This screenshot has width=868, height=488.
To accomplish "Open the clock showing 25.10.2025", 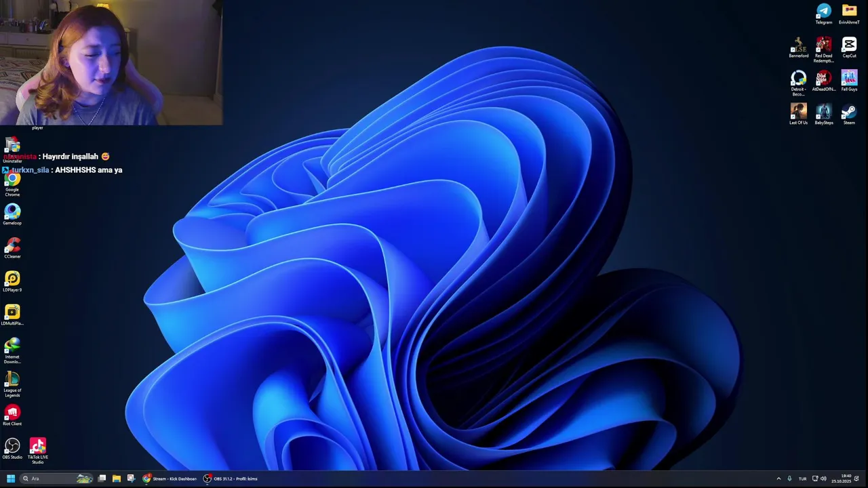I will point(841,479).
